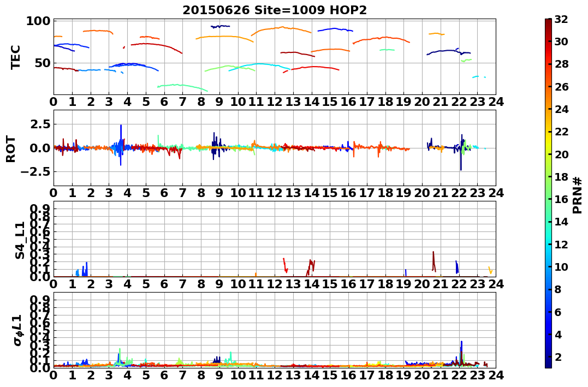Click colorbar tick label 6

(559, 312)
